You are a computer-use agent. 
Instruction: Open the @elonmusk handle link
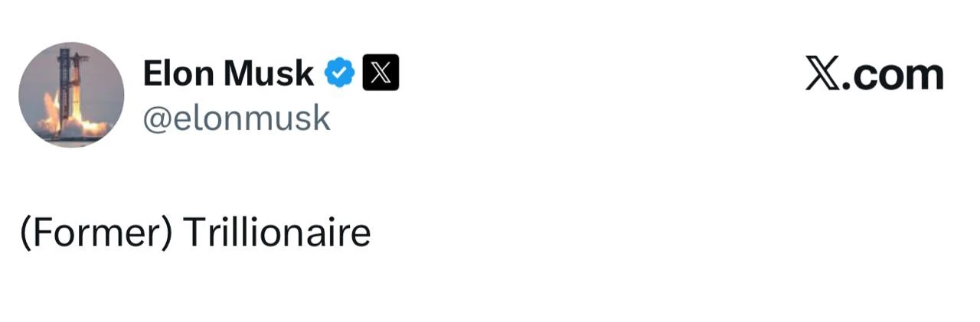[x=237, y=119]
